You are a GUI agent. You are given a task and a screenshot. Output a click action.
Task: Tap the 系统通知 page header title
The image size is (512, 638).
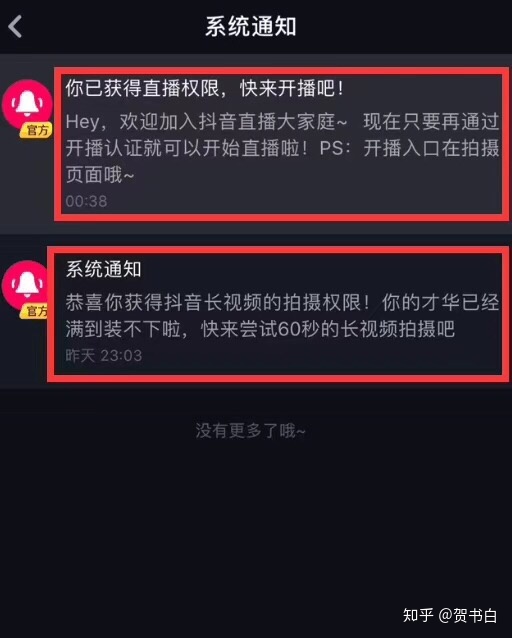click(251, 27)
